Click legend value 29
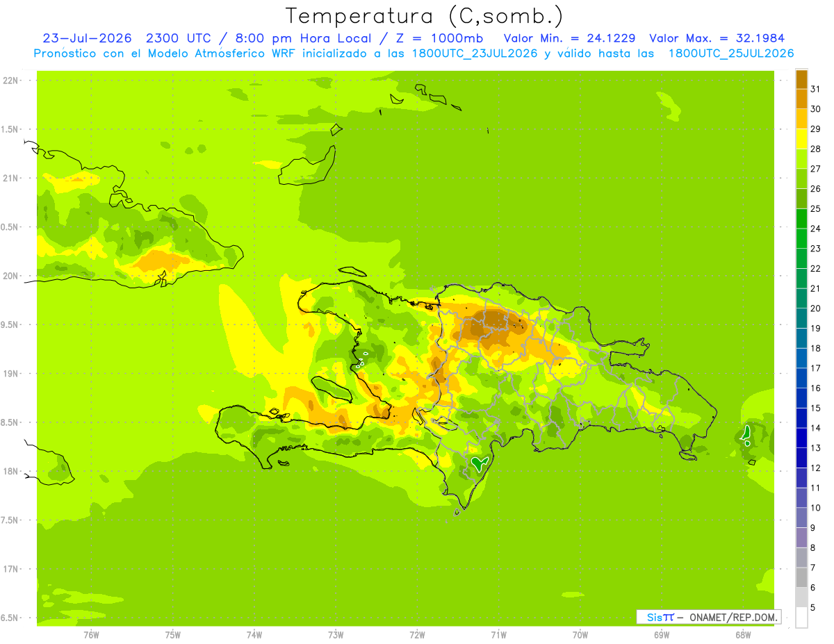The height and width of the screenshot is (644, 834). (815, 129)
